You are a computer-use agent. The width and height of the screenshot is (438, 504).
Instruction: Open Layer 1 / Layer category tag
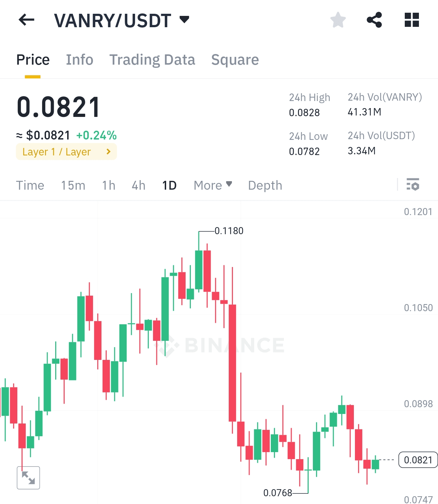66,152
